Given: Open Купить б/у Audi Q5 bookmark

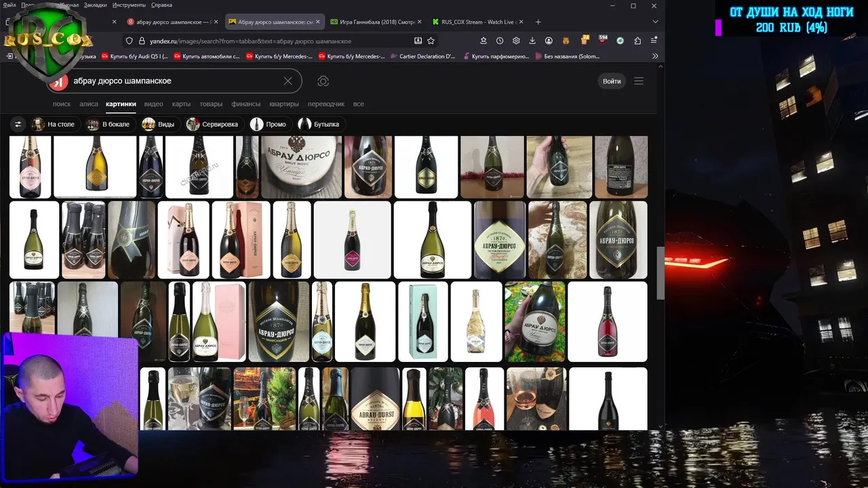Looking at the screenshot, I should point(133,56).
